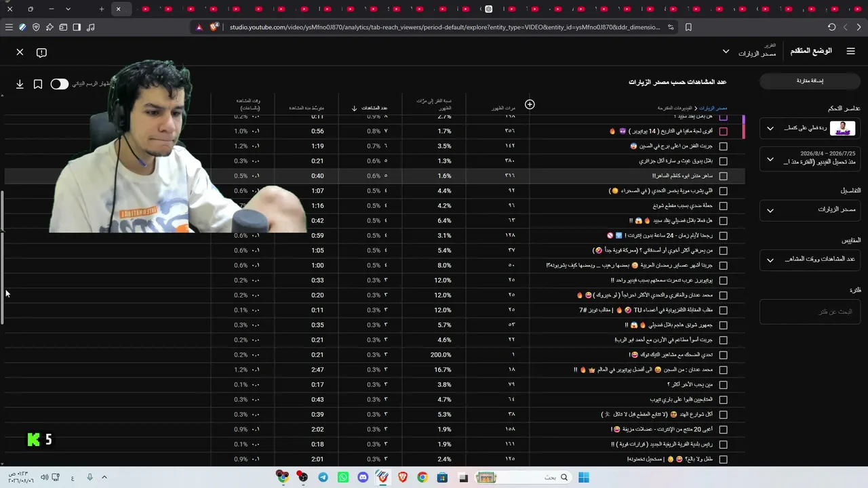Viewport: 868px width, 488px height.
Task: Close the advanced mode analytics view
Action: coord(20,52)
